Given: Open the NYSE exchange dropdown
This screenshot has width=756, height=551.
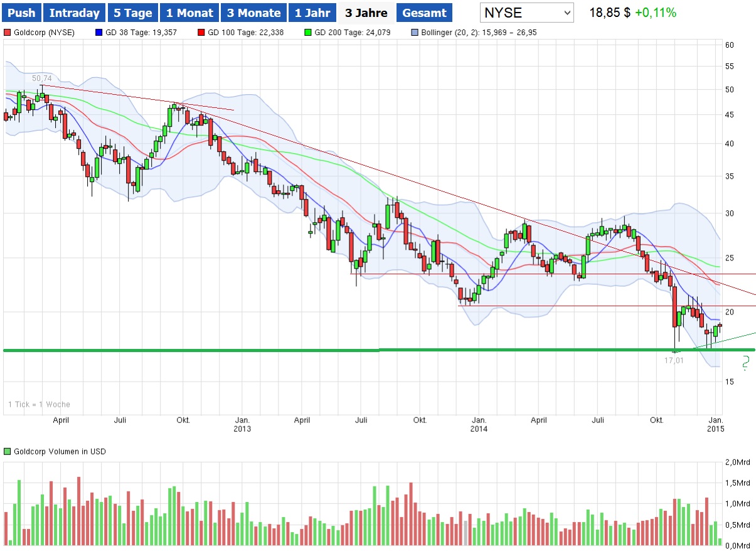Looking at the screenshot, I should [526, 12].
